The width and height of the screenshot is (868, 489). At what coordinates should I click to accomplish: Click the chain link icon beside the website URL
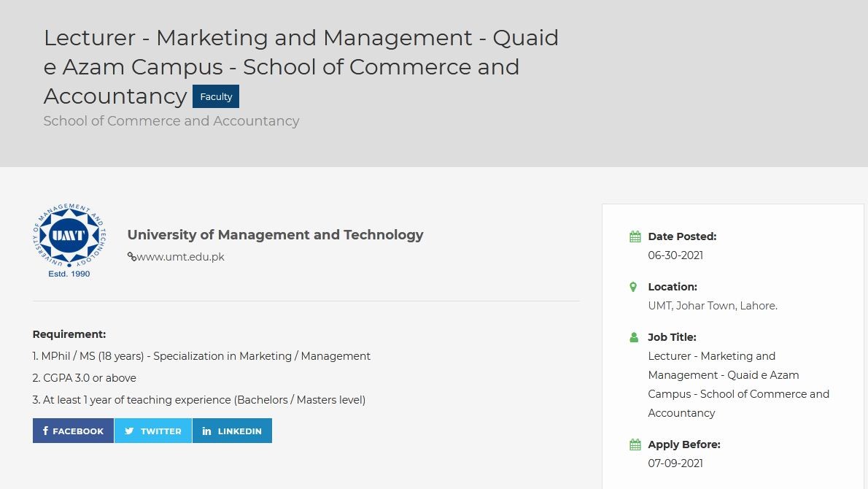(131, 257)
